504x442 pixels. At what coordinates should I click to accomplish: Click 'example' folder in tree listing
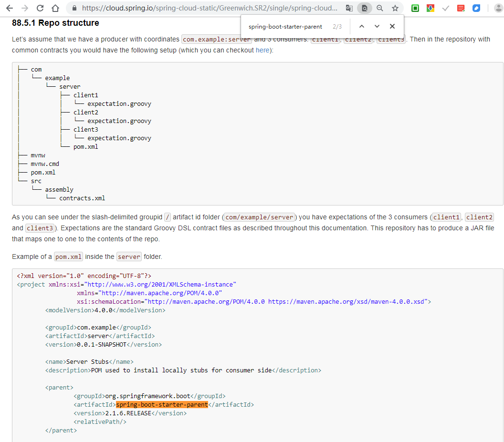click(x=57, y=78)
